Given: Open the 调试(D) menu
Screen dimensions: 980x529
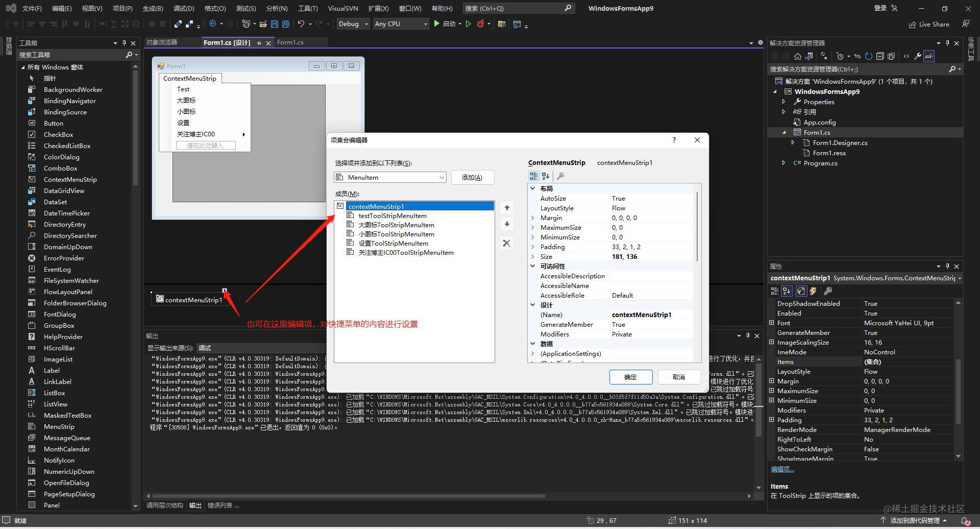Looking at the screenshot, I should tap(184, 8).
